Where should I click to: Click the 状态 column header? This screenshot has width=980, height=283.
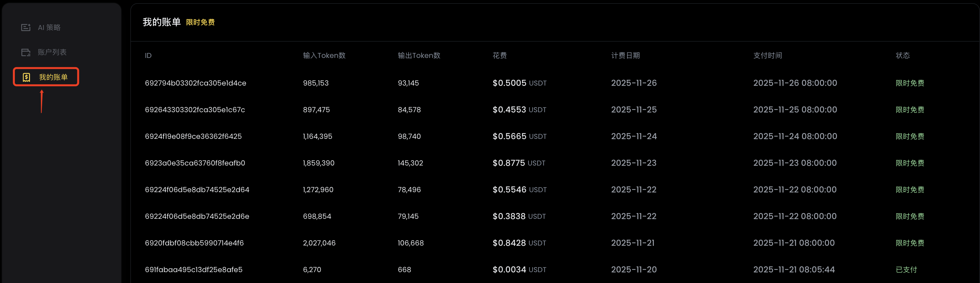tap(902, 56)
